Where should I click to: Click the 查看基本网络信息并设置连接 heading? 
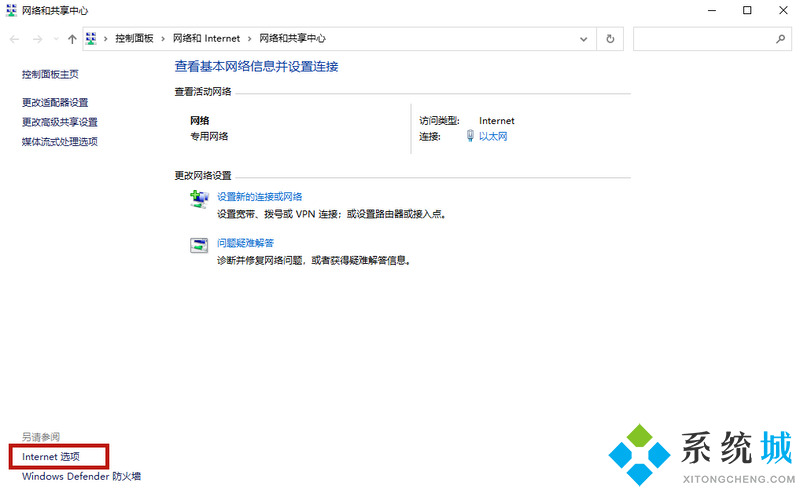[x=257, y=66]
